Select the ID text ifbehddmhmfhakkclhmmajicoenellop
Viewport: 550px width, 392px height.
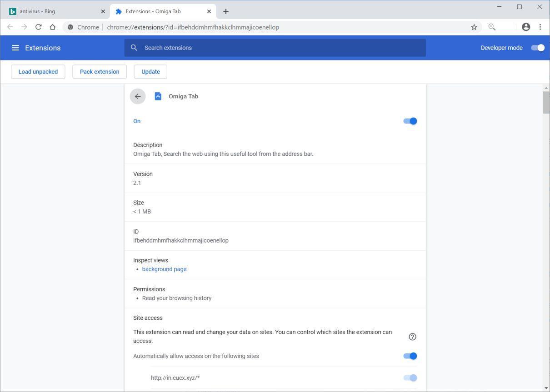click(x=181, y=241)
